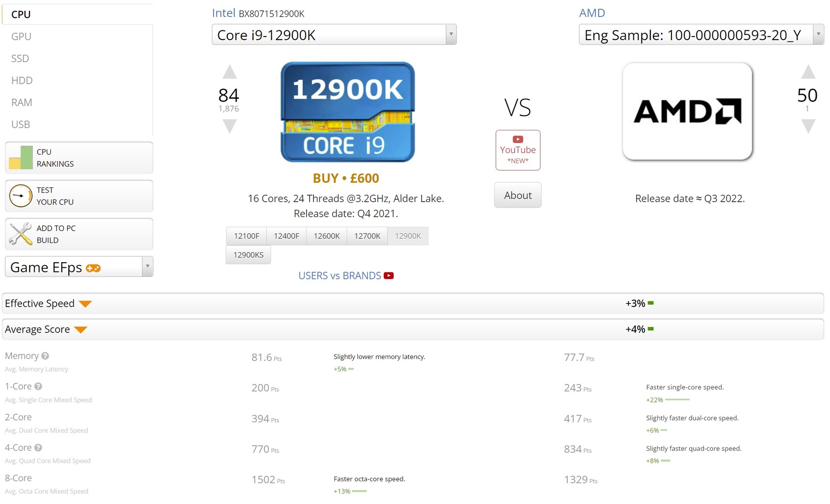Select the Game EFps dropdown menu

77,266
